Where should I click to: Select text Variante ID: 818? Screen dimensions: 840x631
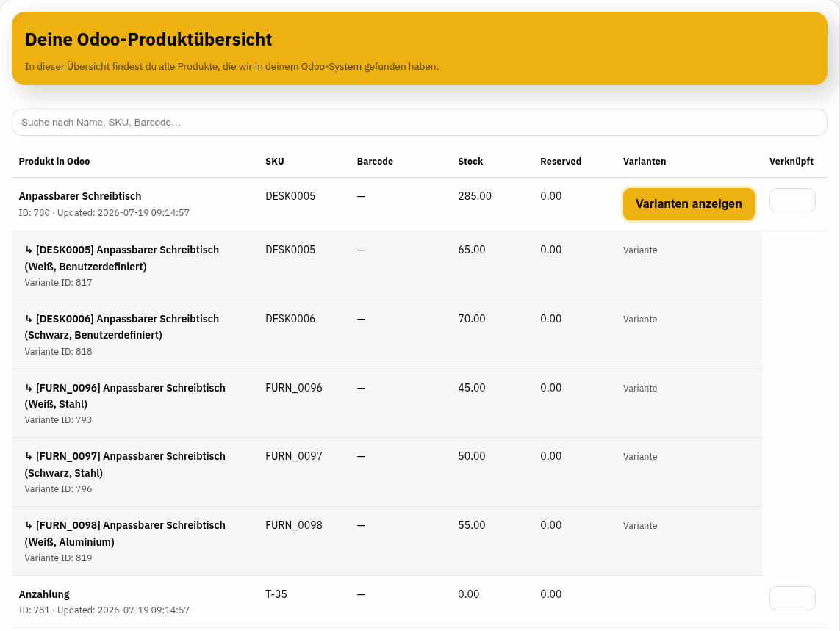[x=58, y=351]
